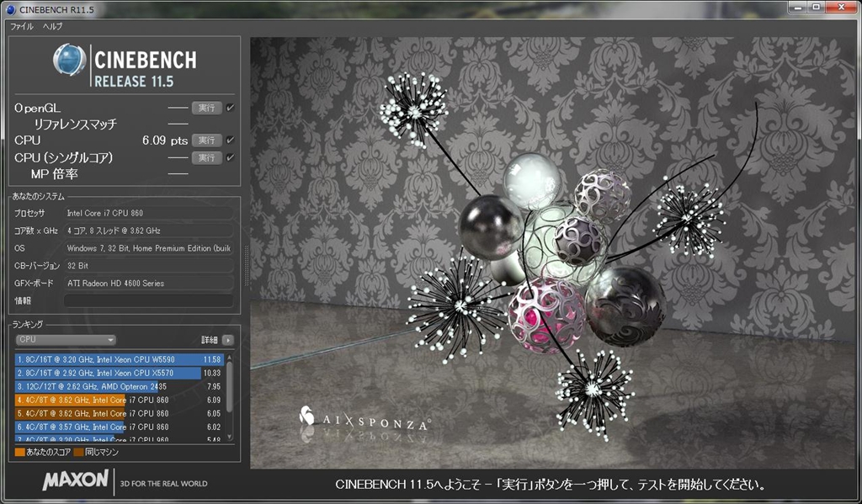
Task: Maximize the CINEBENCH window
Action: click(817, 7)
